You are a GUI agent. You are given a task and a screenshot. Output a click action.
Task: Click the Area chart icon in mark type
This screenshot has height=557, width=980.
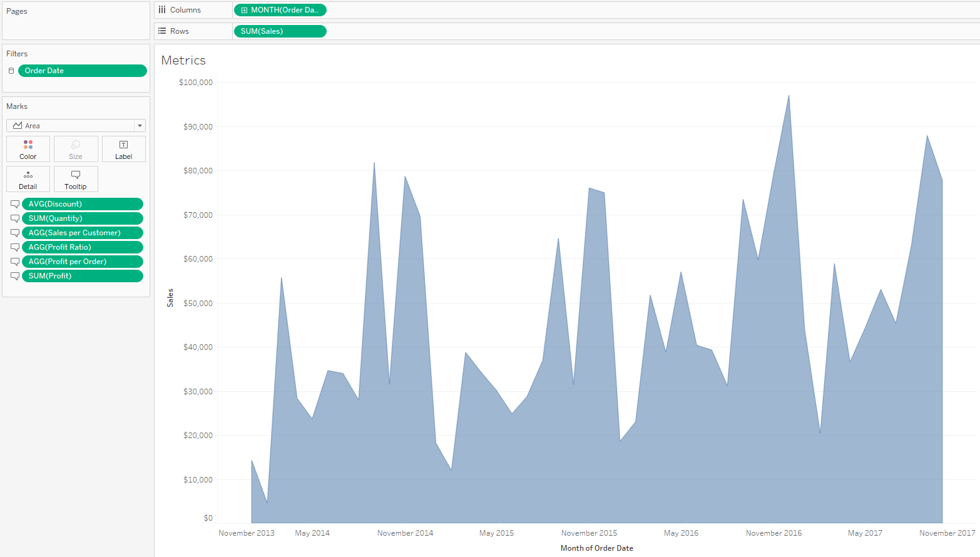[x=18, y=126]
